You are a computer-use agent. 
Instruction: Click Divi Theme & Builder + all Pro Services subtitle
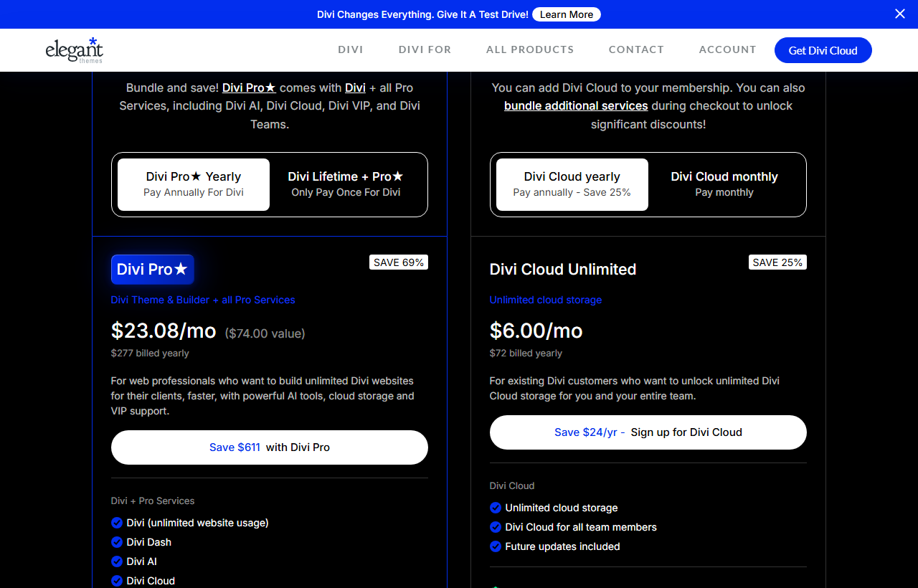[x=203, y=300]
